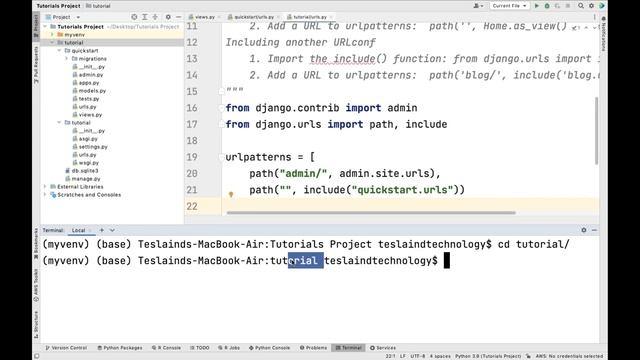Viewport: 640px width, 360px height.
Task: Open the Python Console tool window
Action: pos(269,348)
